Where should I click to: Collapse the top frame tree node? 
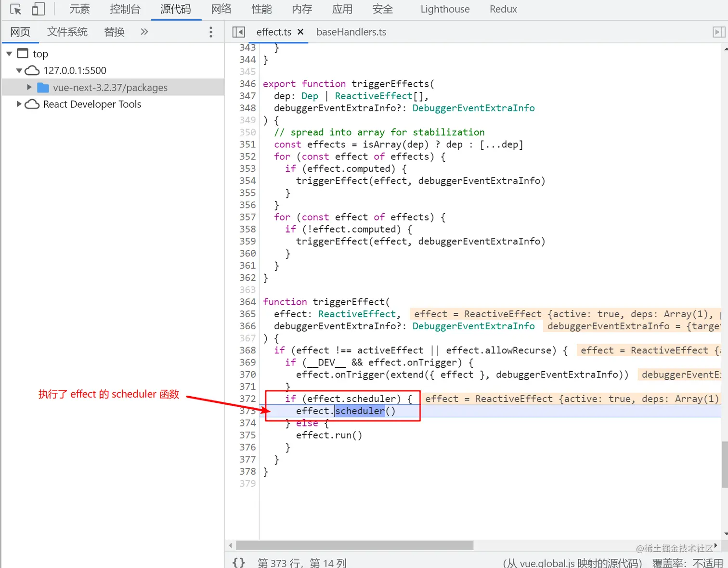(x=9, y=54)
